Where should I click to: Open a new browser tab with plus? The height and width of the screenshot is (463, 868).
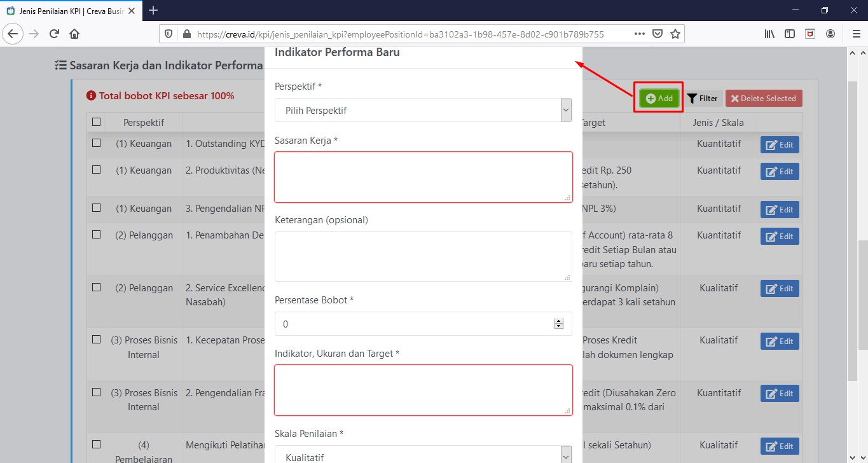click(153, 10)
